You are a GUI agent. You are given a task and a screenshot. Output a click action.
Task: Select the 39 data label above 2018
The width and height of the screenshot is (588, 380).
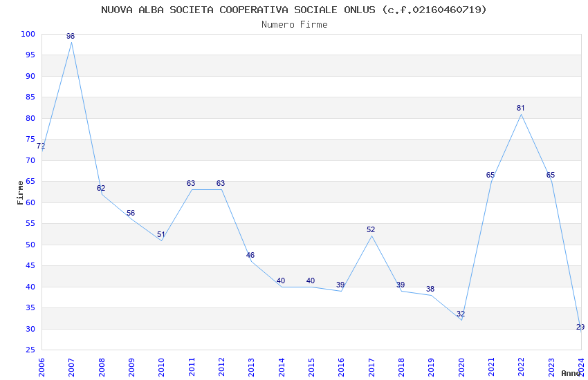401,285
